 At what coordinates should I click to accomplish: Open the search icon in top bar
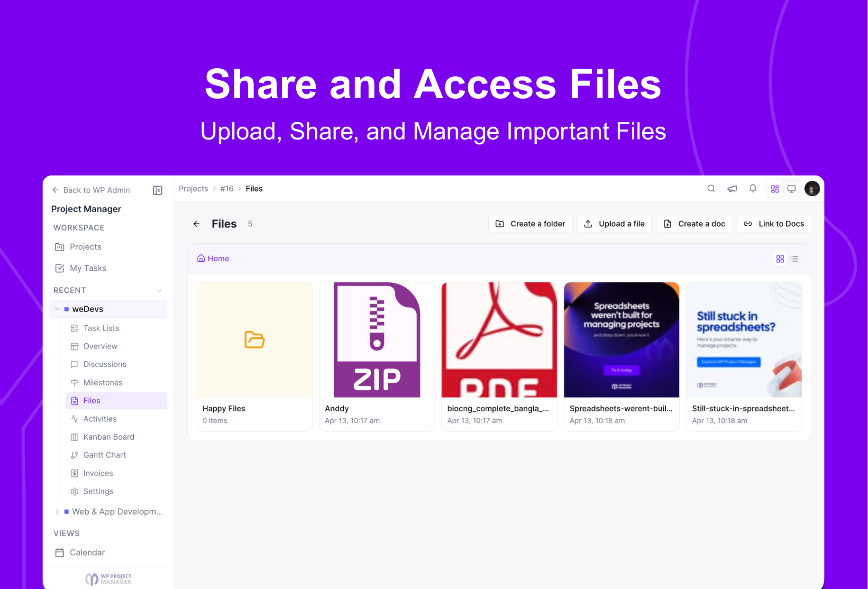[x=711, y=189]
